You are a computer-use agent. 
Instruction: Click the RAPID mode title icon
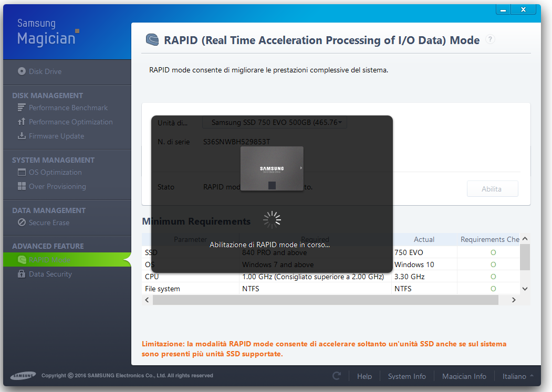tap(152, 39)
